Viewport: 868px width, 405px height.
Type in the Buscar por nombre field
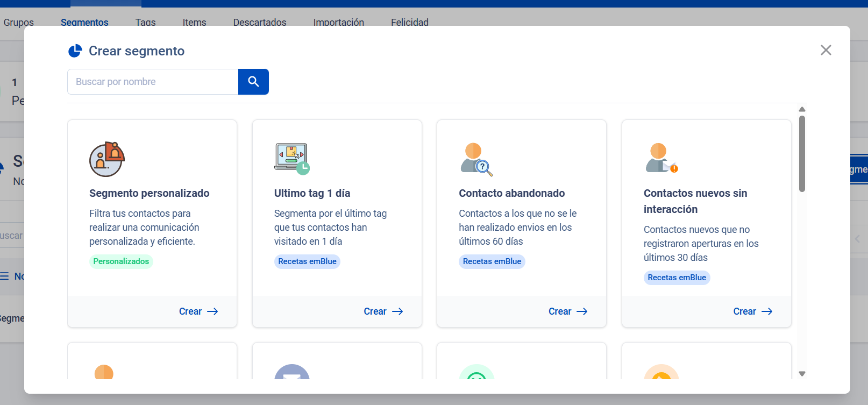point(153,82)
